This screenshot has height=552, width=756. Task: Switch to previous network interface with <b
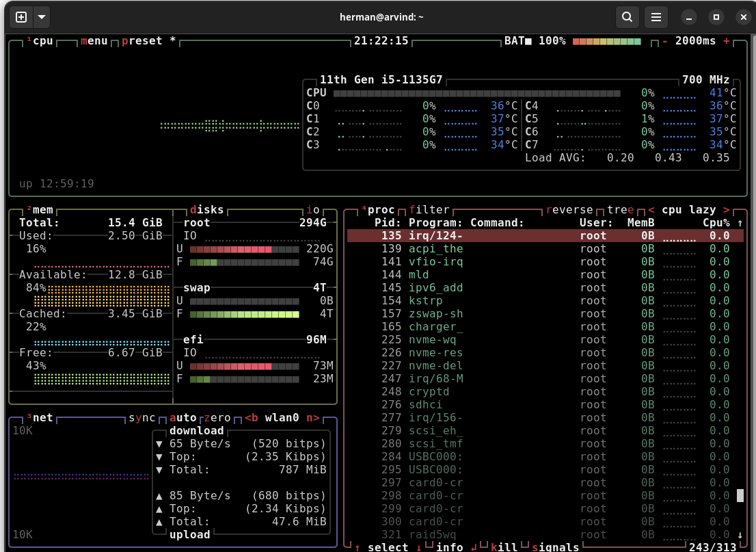(x=251, y=418)
